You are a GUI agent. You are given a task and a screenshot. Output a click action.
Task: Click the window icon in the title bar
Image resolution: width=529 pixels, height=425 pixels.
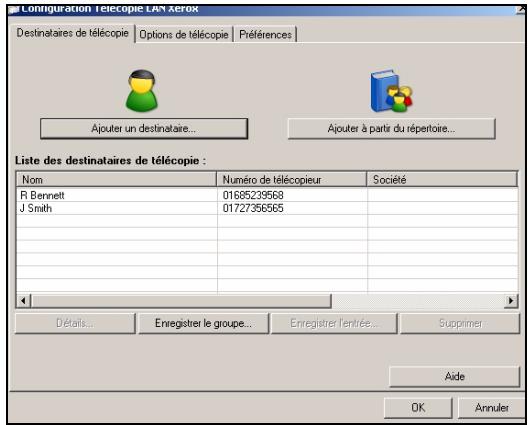13,9
